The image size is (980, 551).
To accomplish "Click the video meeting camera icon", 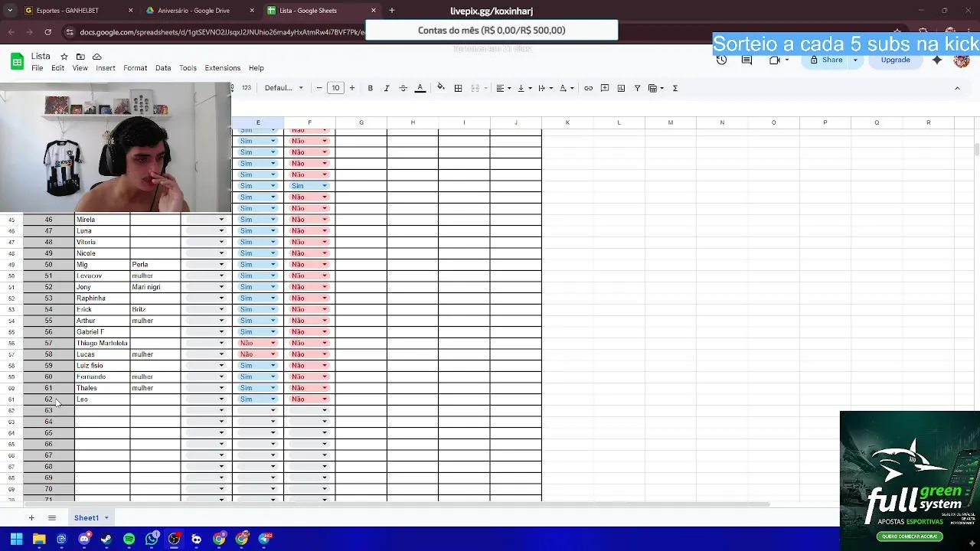I will pyautogui.click(x=774, y=60).
